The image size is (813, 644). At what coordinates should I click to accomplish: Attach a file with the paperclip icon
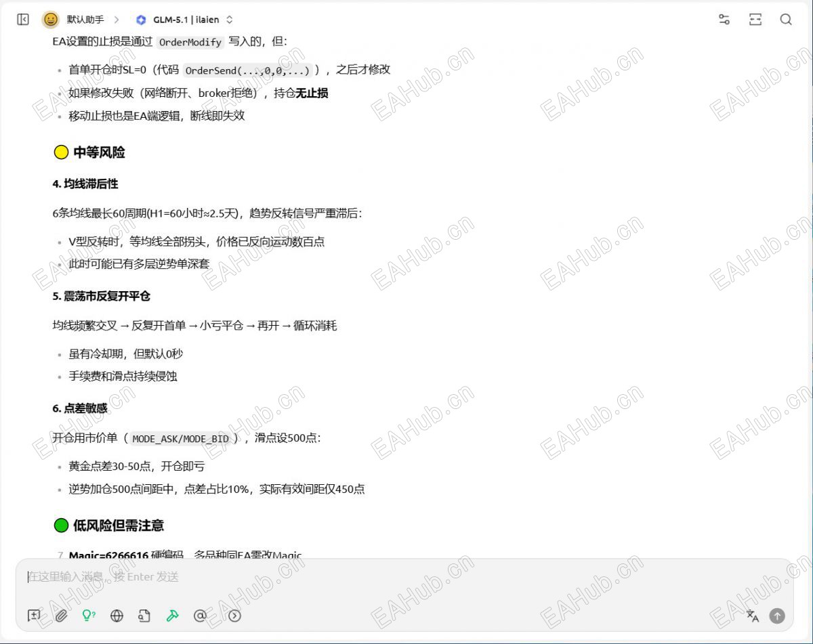pos(62,616)
